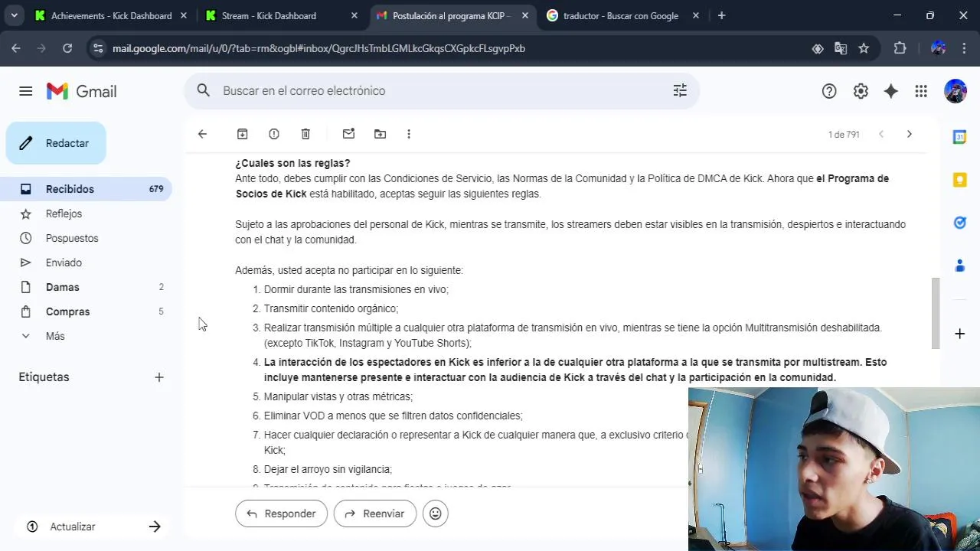
Task: Move email to folder icon
Action: pyautogui.click(x=380, y=134)
